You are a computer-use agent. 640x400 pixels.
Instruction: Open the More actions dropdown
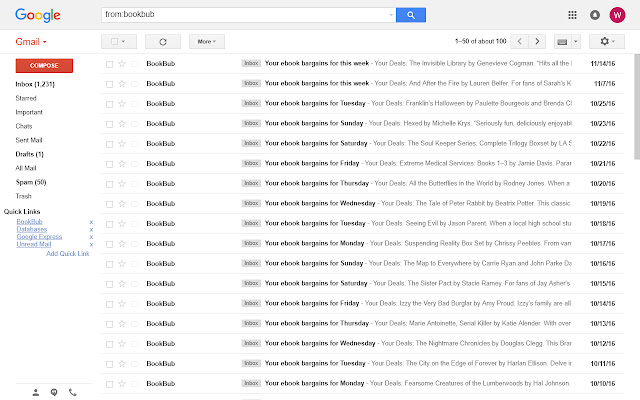click(207, 42)
